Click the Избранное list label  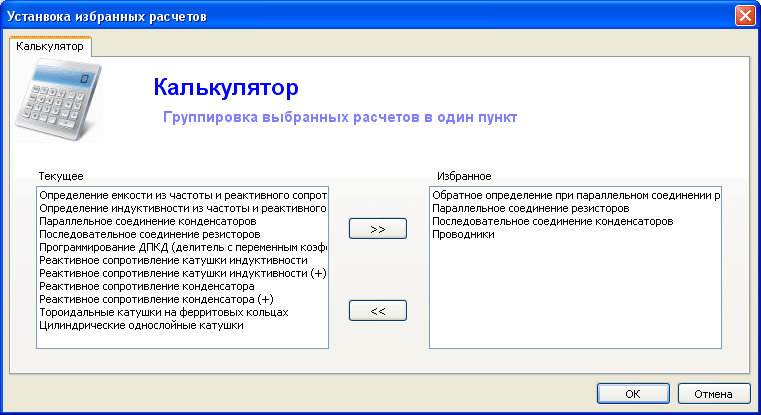point(464,176)
